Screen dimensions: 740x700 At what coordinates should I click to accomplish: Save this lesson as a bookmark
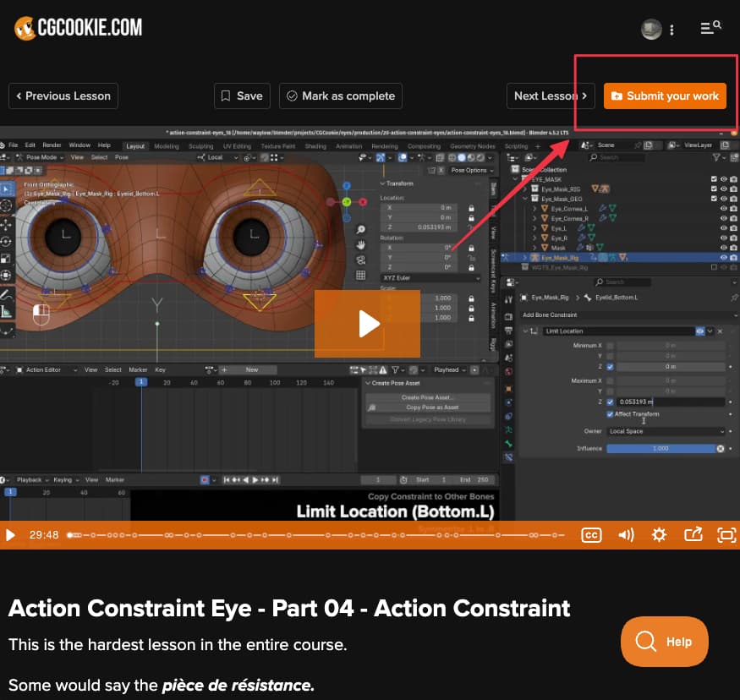click(242, 96)
